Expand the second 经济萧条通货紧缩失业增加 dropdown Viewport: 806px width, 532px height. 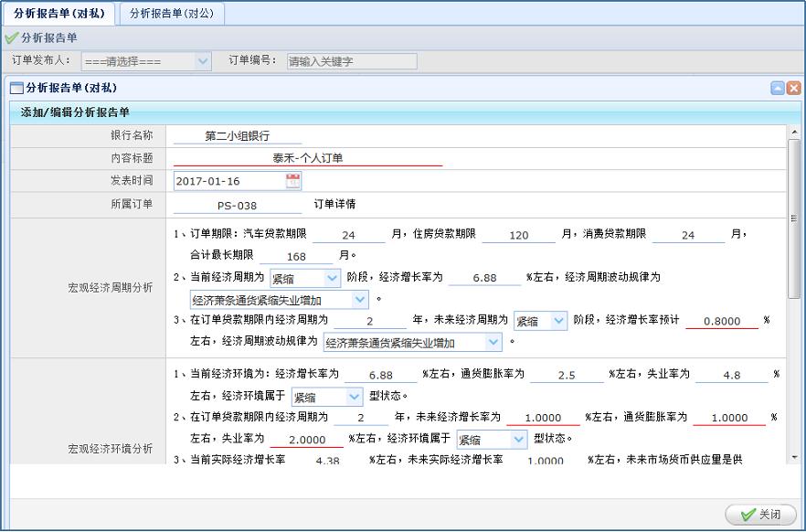pos(413,343)
